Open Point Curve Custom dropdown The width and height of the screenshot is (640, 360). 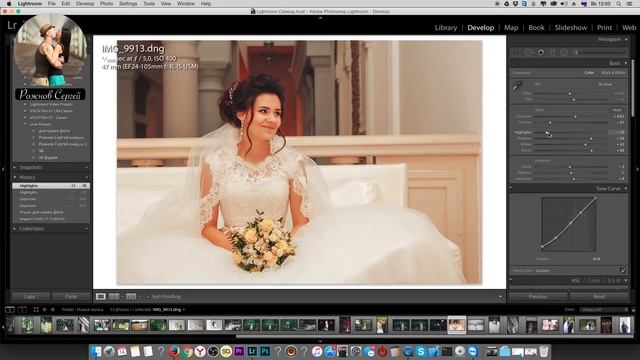tap(542, 270)
